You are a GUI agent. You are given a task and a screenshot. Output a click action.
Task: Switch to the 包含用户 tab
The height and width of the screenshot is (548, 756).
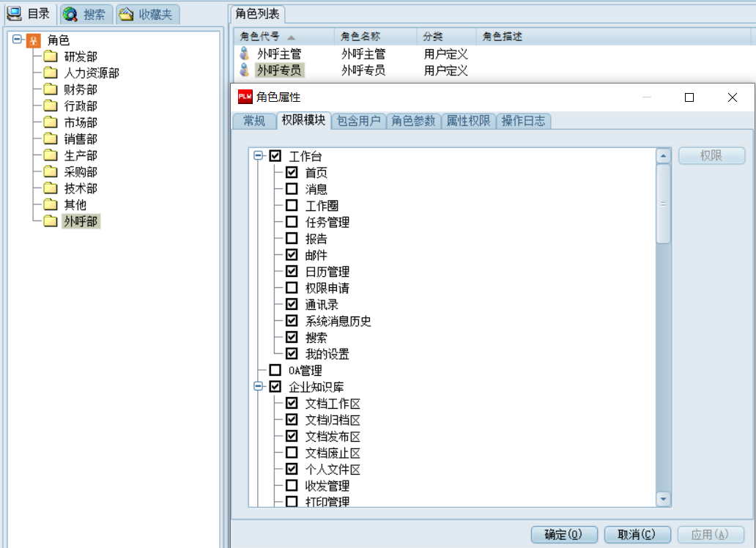coord(359,122)
